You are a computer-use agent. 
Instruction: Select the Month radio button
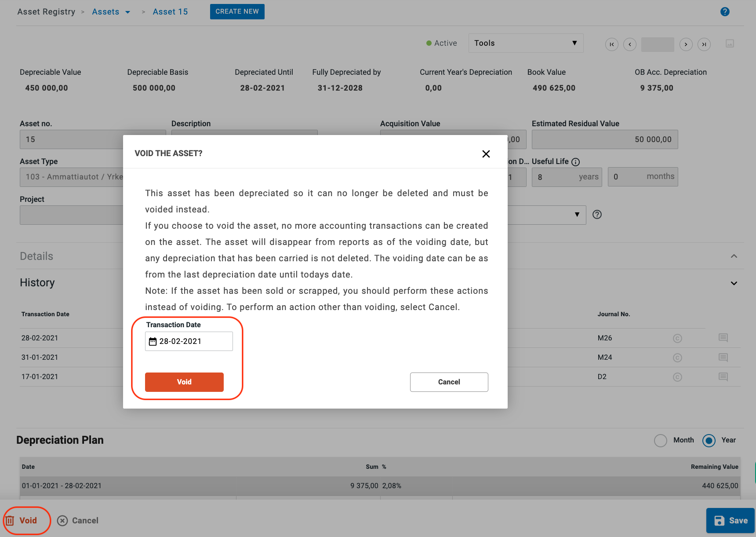660,440
